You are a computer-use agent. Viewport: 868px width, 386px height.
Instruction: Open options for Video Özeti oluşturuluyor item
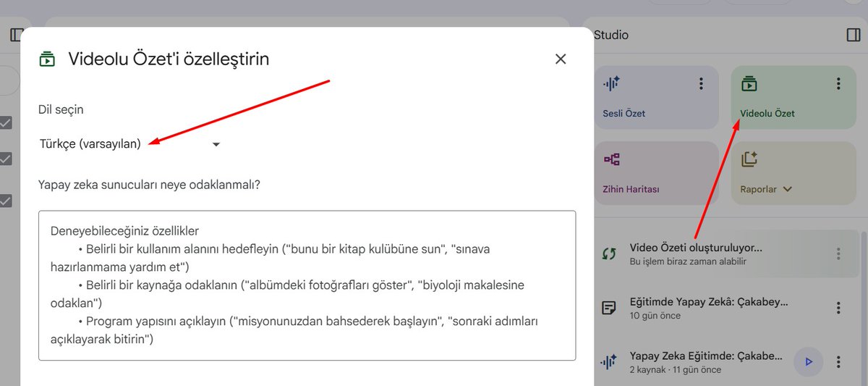click(838, 253)
